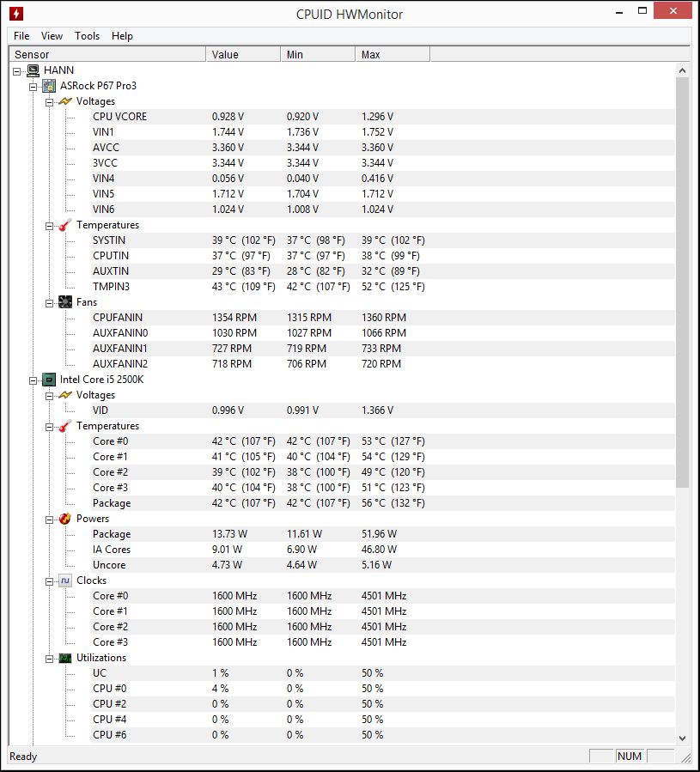Open the Tools menu
This screenshot has width=700, height=772.
click(87, 36)
